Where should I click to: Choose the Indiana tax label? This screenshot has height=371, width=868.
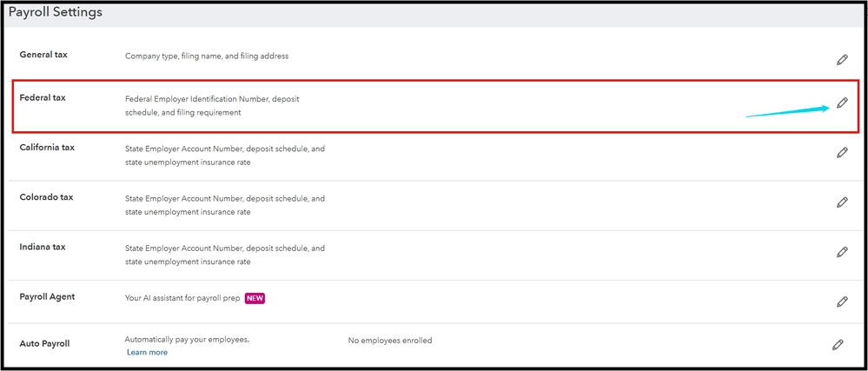(43, 247)
